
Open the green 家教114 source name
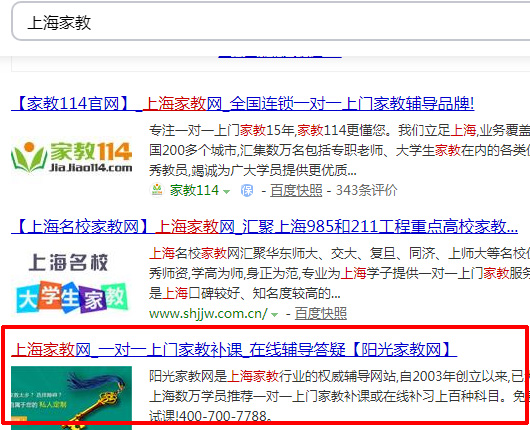pyautogui.click(x=194, y=190)
